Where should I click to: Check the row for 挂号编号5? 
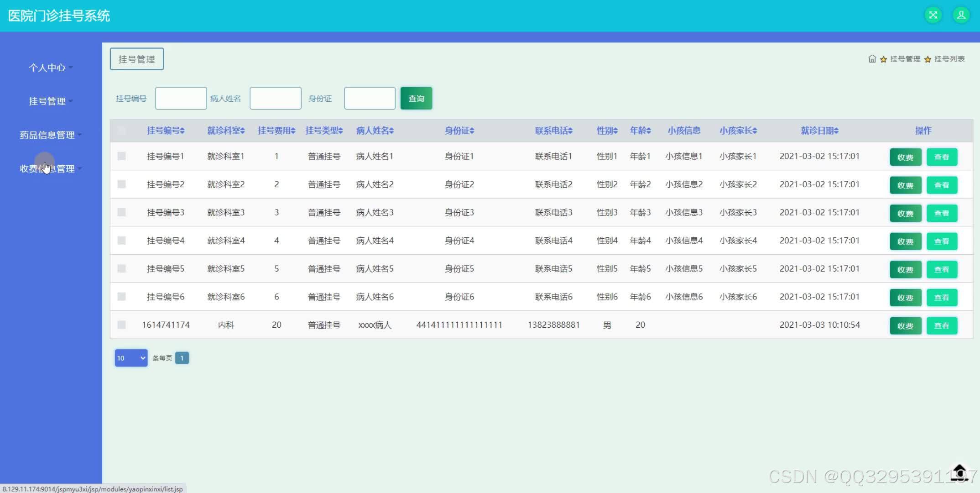(x=121, y=268)
